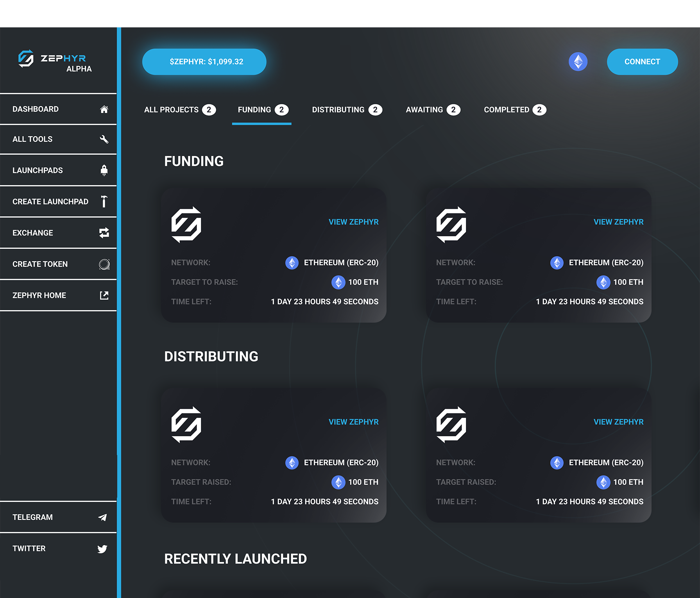Click the Zephyr Alpha logo

tap(55, 61)
